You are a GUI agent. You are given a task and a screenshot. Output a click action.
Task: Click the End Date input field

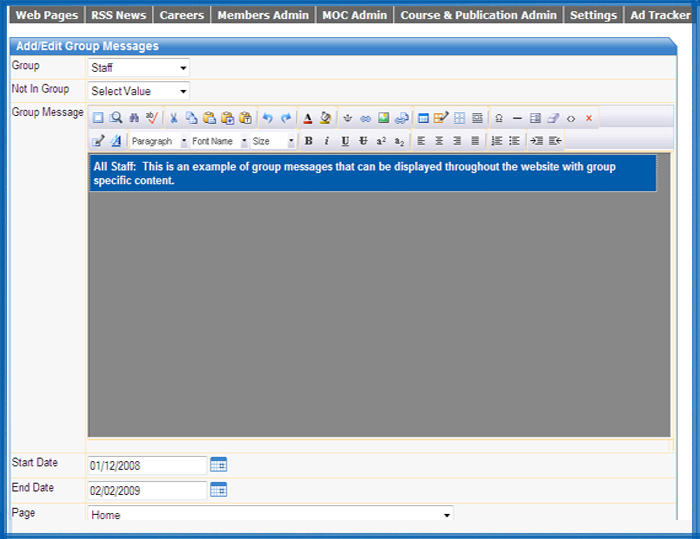pos(147,490)
